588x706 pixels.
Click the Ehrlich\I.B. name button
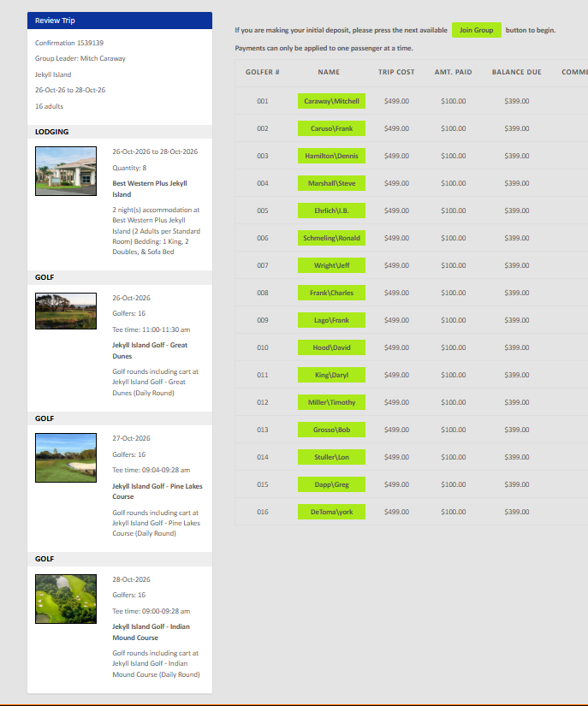click(x=331, y=211)
